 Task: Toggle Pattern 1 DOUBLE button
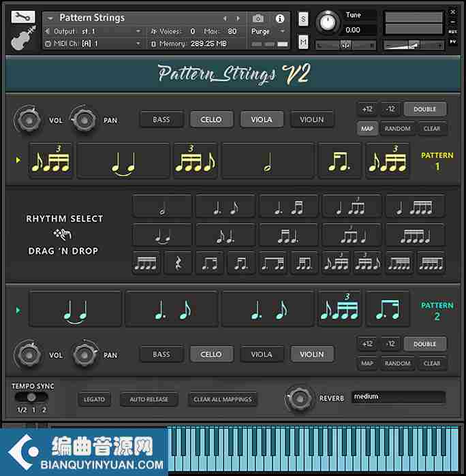(424, 109)
